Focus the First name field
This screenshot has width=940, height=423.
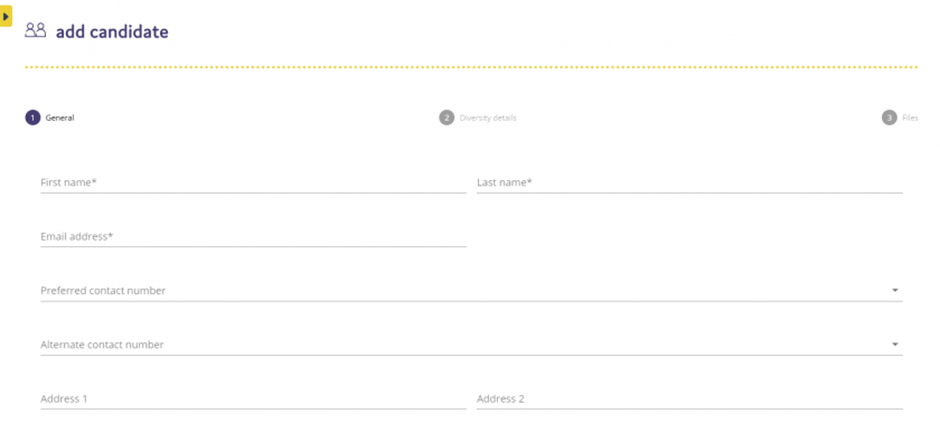(x=253, y=182)
